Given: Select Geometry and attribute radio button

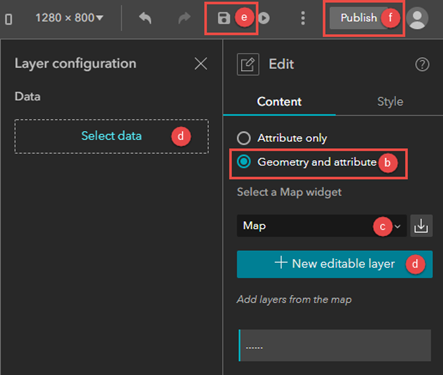Looking at the screenshot, I should (x=244, y=162).
